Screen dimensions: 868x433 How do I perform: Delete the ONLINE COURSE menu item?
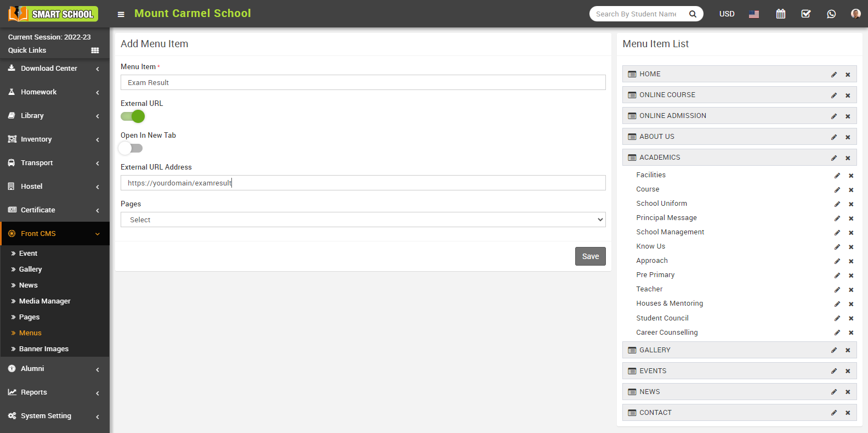pyautogui.click(x=848, y=95)
